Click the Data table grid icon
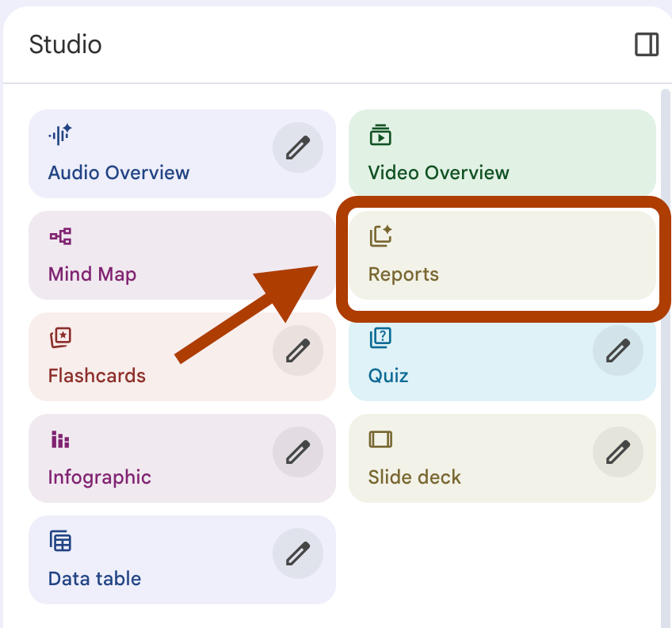Image resolution: width=672 pixels, height=628 pixels. pyautogui.click(x=60, y=541)
